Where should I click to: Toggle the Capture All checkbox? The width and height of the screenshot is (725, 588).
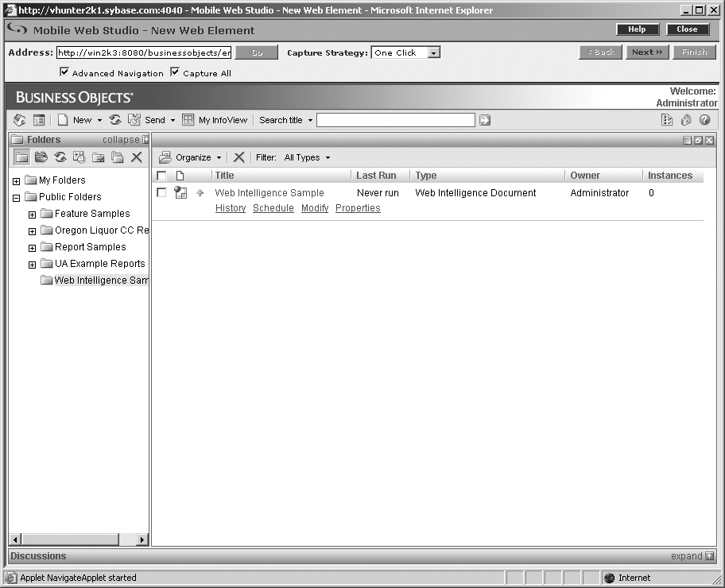[x=175, y=72]
